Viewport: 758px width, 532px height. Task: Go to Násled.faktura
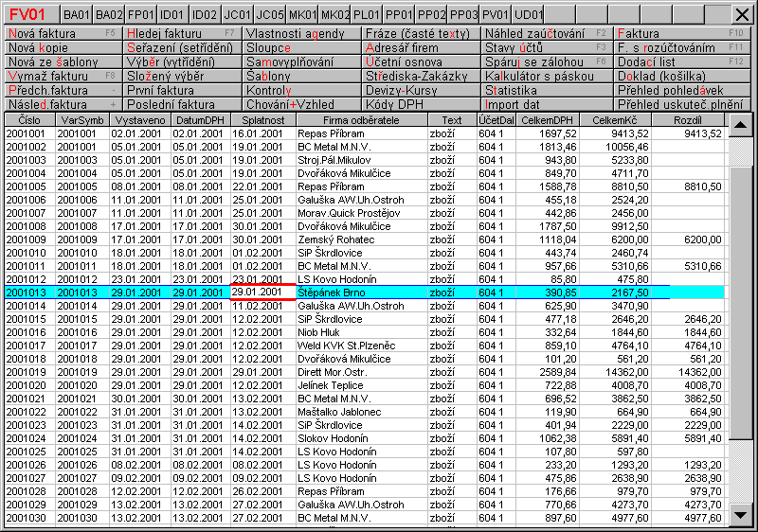(63, 104)
